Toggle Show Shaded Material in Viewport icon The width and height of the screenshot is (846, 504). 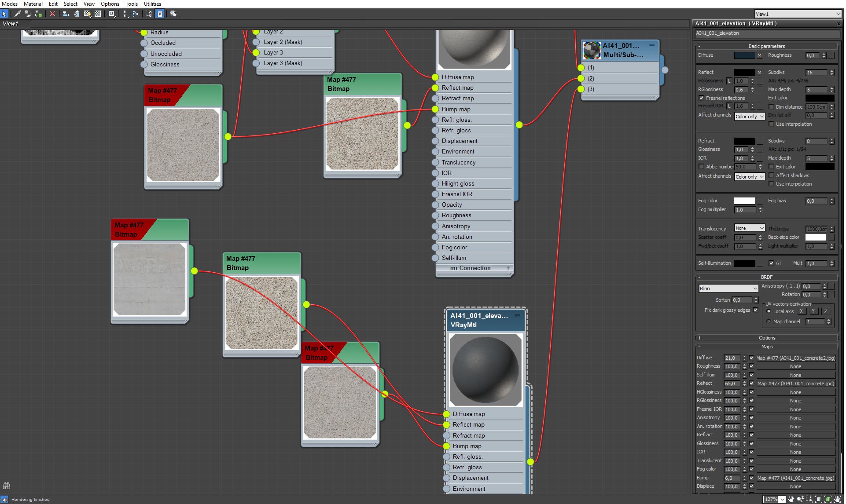pos(87,14)
